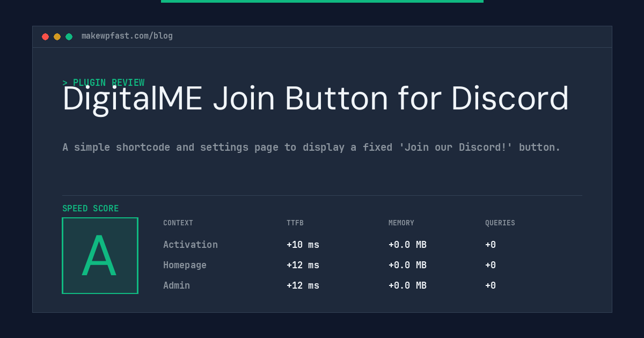Click Admin memory value +0.0 MB
Image resolution: width=644 pixels, height=338 pixels.
[x=407, y=285]
